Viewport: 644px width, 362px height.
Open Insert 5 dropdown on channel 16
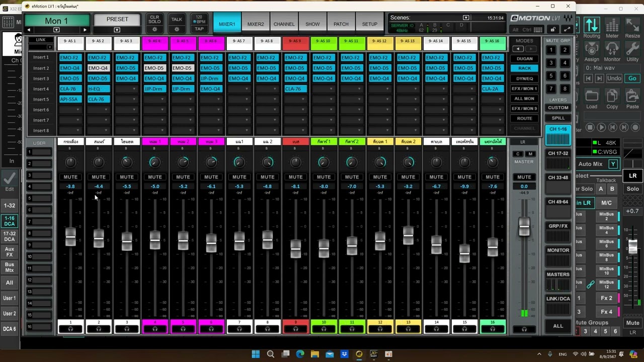point(493,99)
